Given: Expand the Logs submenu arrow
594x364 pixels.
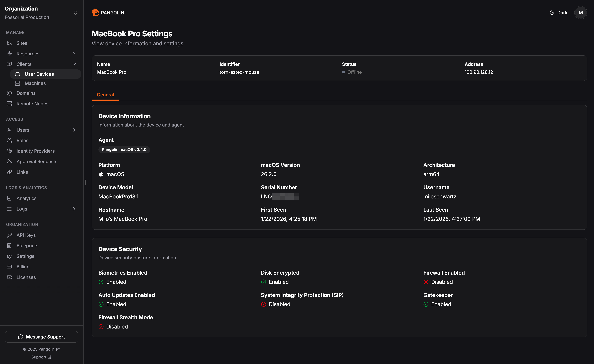Looking at the screenshot, I should (74, 209).
